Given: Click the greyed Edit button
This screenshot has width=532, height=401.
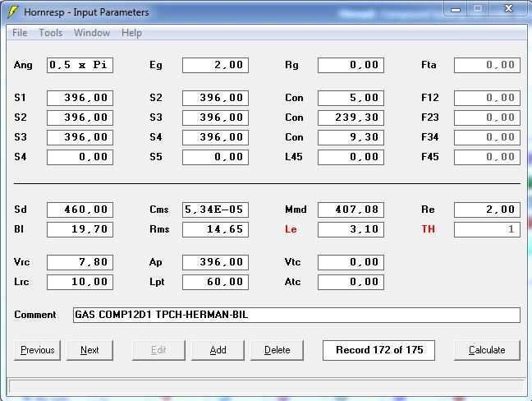Looking at the screenshot, I should point(158,350).
